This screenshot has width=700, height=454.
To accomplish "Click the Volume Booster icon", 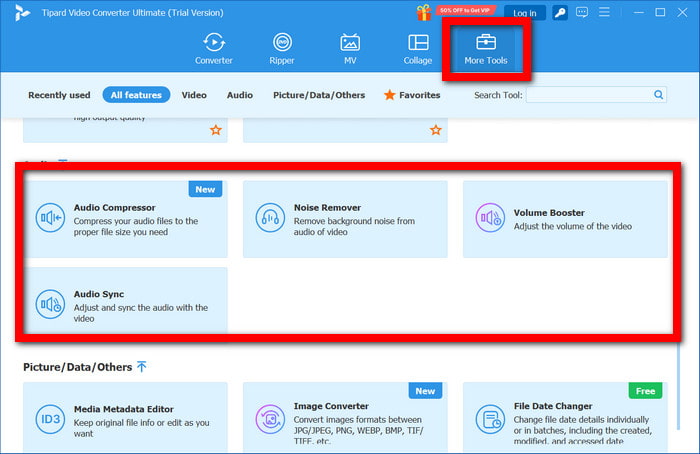I will click(x=490, y=217).
